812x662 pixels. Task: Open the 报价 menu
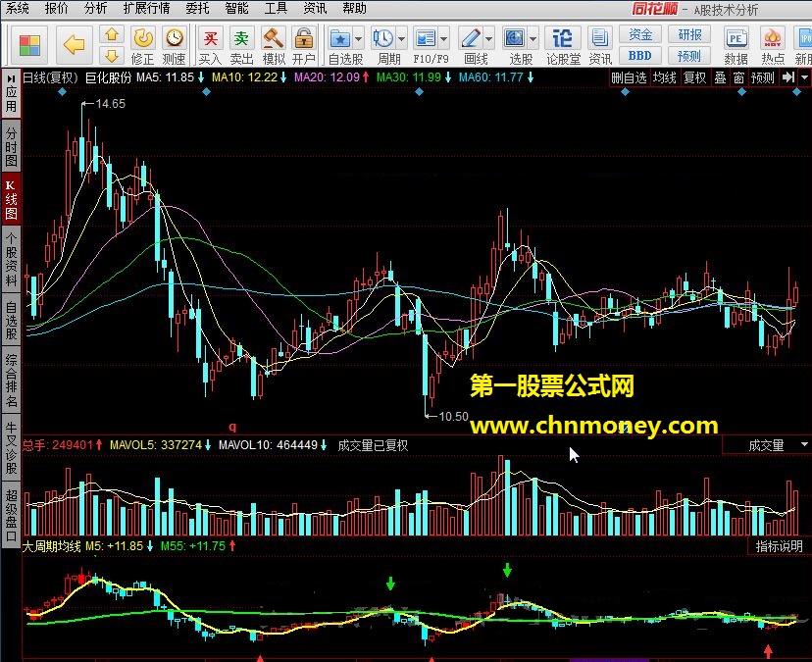(56, 8)
